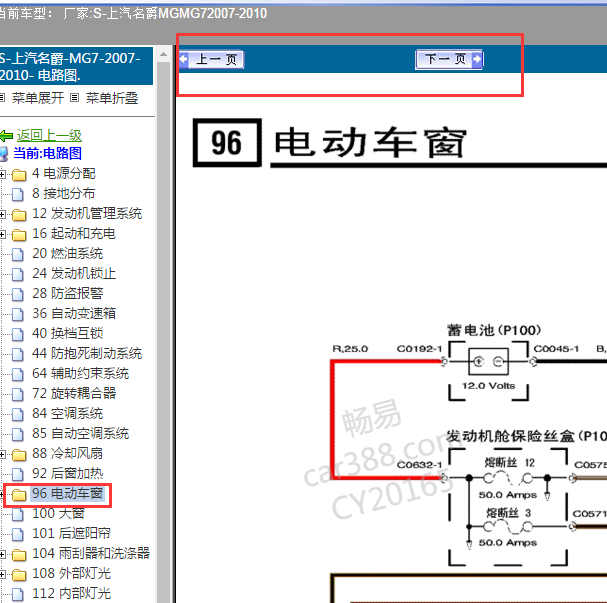Click the green back arrow icon
Image resolution: width=607 pixels, height=603 pixels.
7,136
